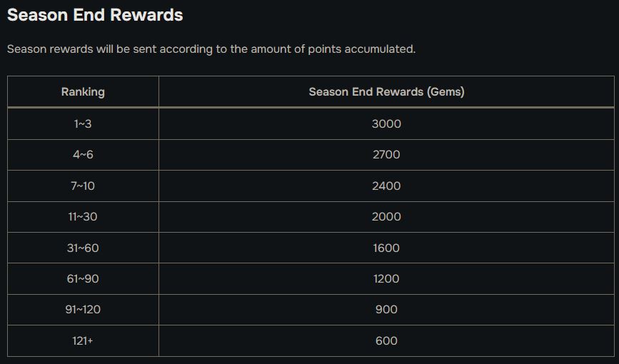The height and width of the screenshot is (364, 619).
Task: Select the Ranking column header
Action: (x=83, y=92)
